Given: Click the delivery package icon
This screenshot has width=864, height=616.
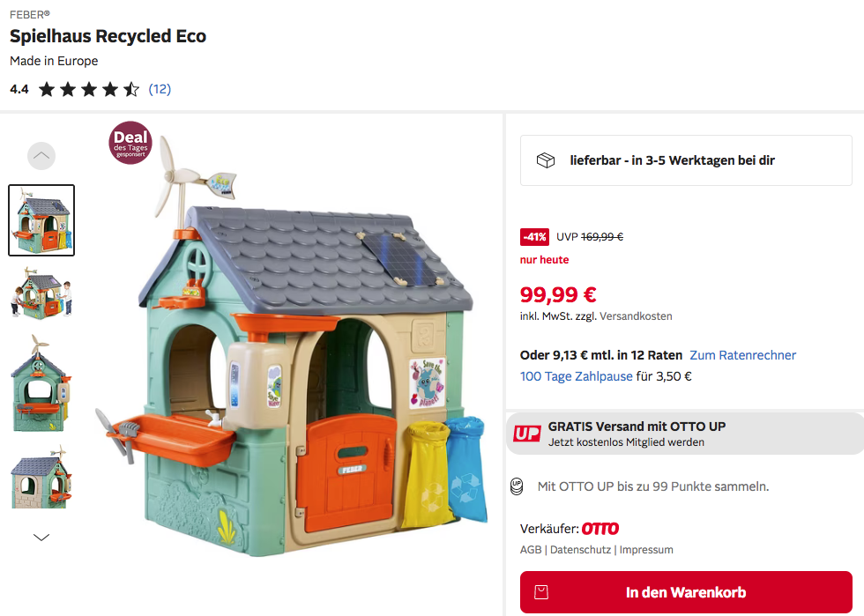Looking at the screenshot, I should tap(546, 160).
